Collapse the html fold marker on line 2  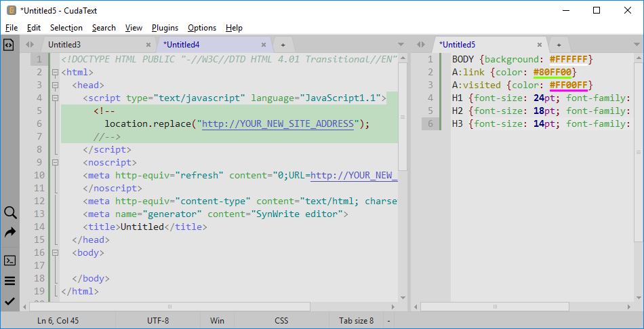(x=55, y=73)
